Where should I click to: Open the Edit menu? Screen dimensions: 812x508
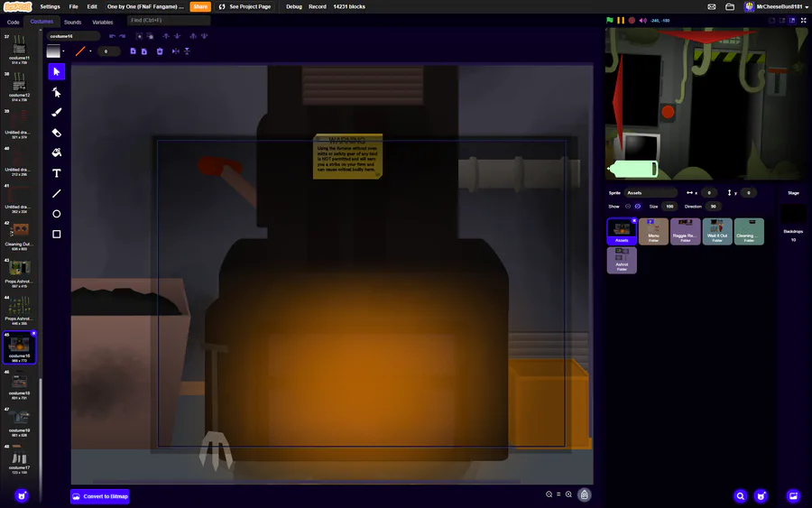pos(92,6)
